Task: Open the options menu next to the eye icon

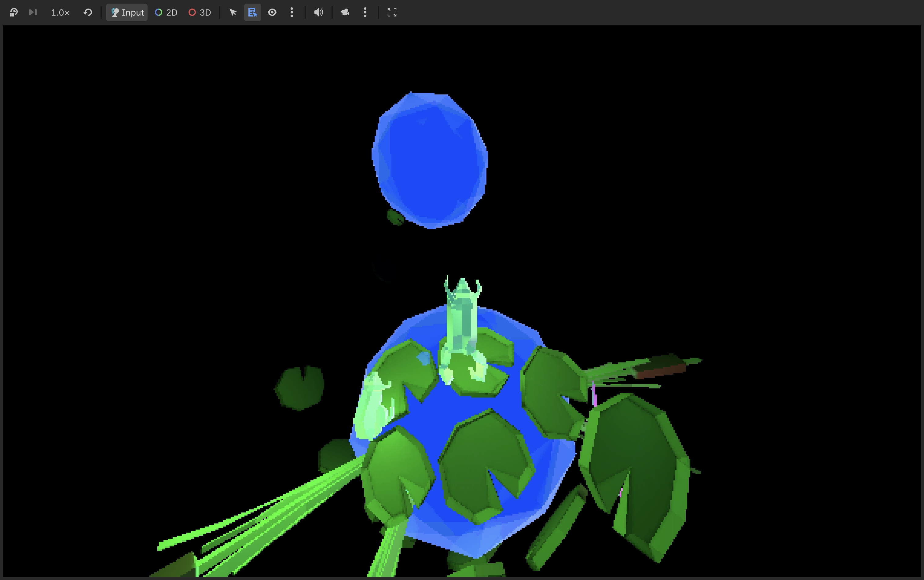Action: (292, 12)
